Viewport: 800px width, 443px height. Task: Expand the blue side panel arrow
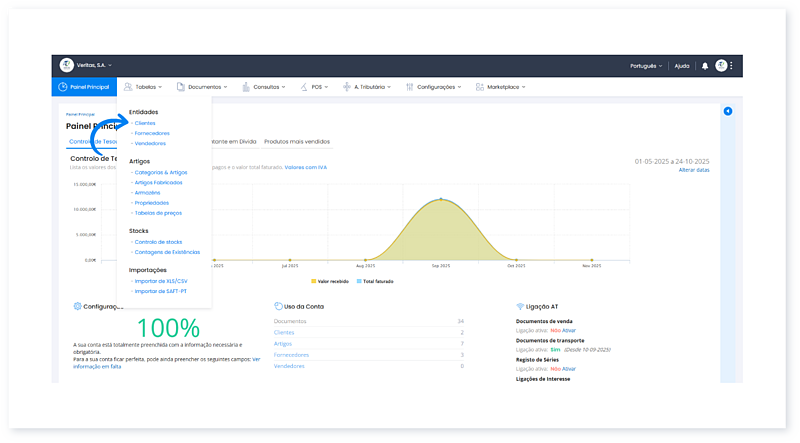727,111
